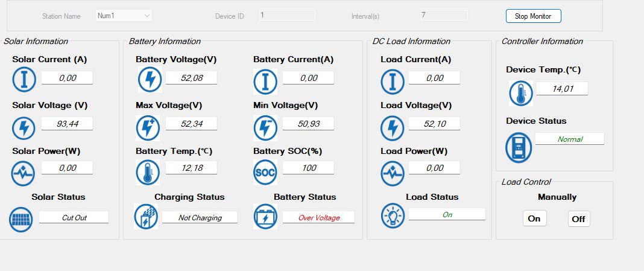
Task: Click the Battery SOC icon
Action: click(x=265, y=172)
